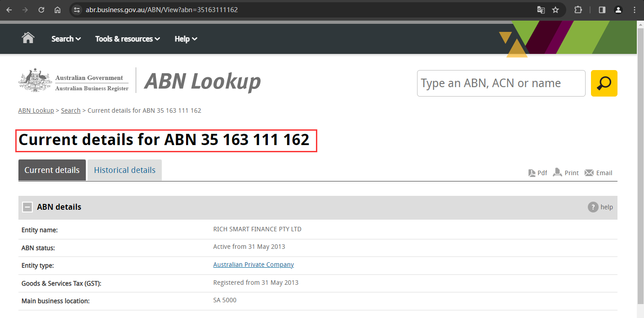
Task: Expand the Tools & resources menu
Action: pos(128,39)
